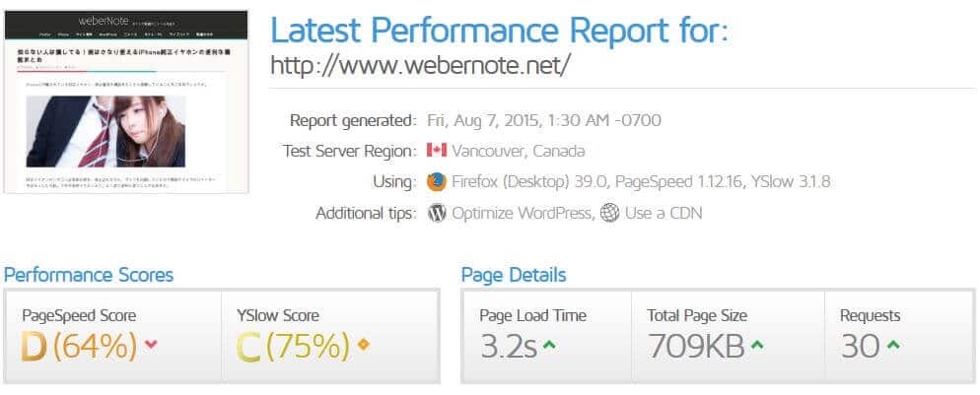Click the Total Page Size 709KB box
The image size is (980, 395).
[x=729, y=337]
